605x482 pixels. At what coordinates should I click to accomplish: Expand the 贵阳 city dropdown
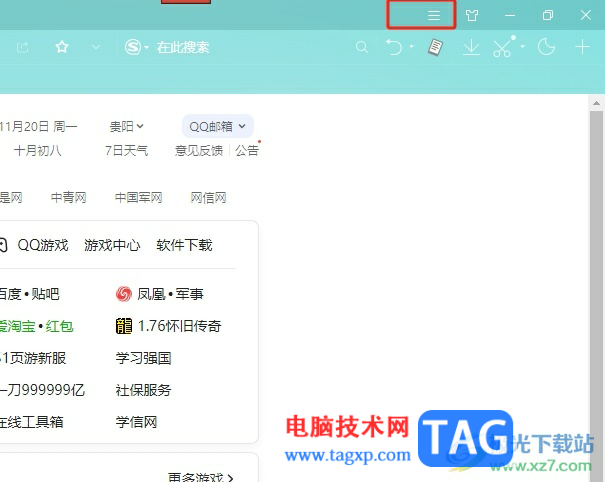pos(127,126)
